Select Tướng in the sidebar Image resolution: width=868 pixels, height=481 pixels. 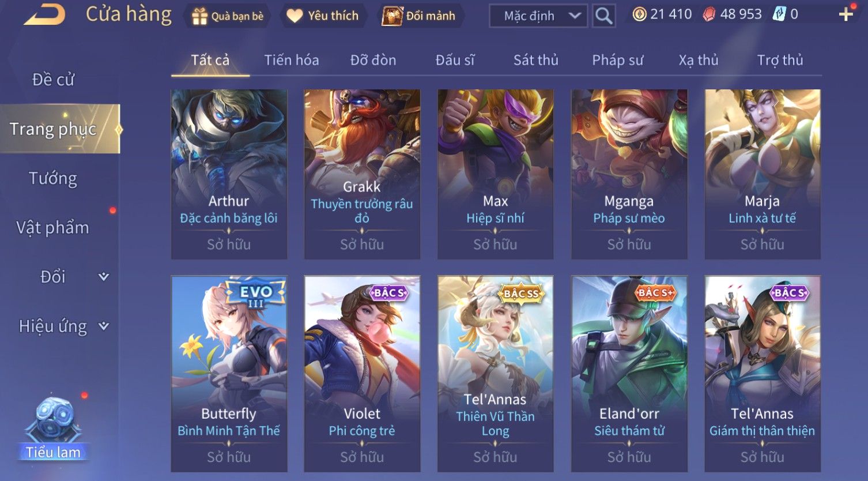coord(53,178)
